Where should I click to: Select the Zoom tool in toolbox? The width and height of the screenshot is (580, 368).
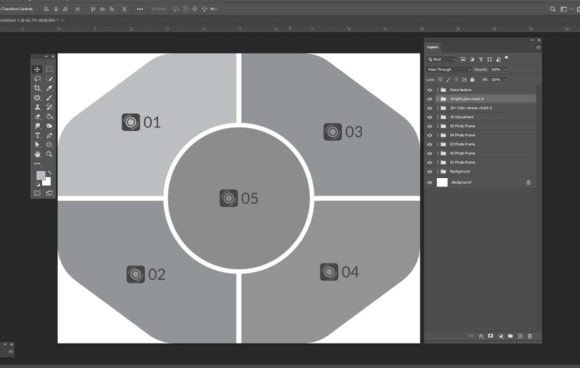[49, 154]
